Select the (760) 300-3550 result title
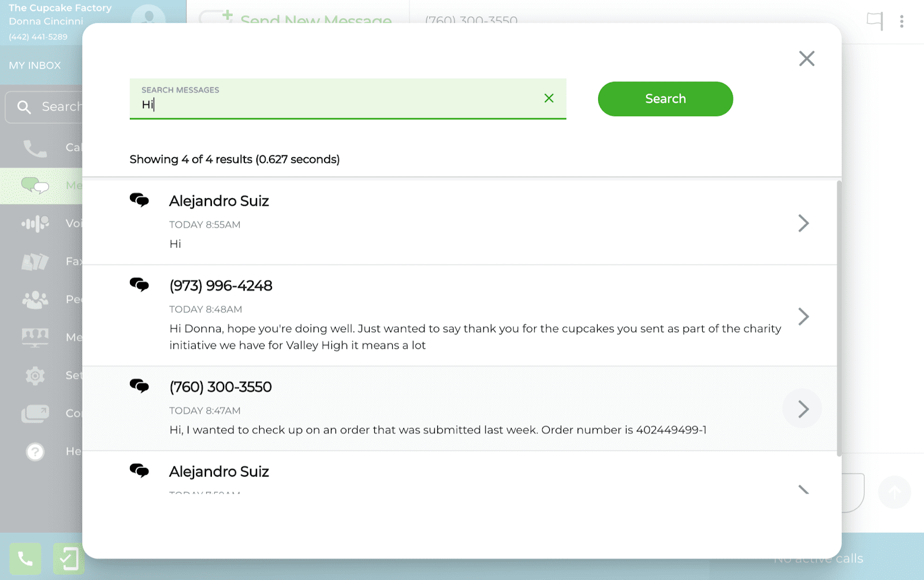The image size is (924, 580). coord(220,387)
